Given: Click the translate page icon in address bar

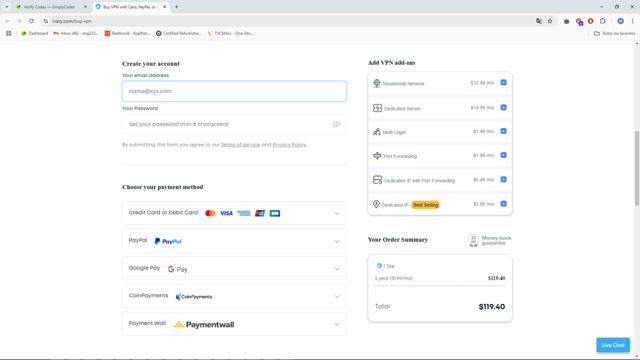Looking at the screenshot, I should pyautogui.click(x=539, y=21).
